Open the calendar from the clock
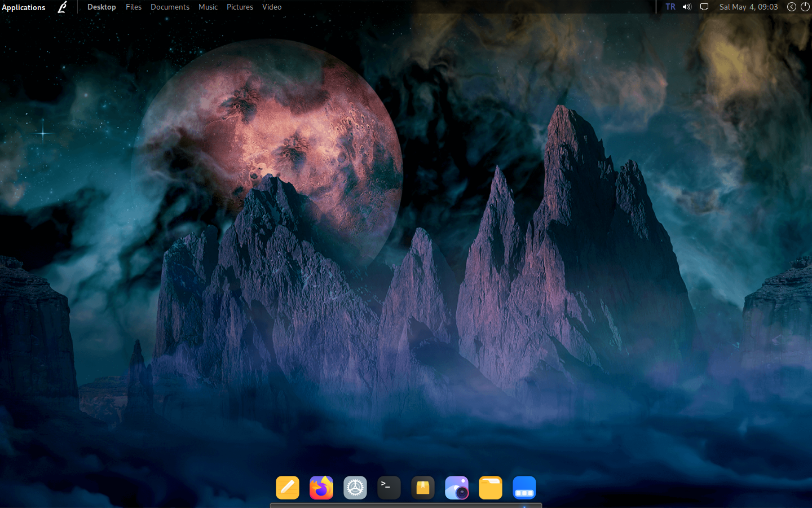The image size is (812, 508). click(748, 7)
